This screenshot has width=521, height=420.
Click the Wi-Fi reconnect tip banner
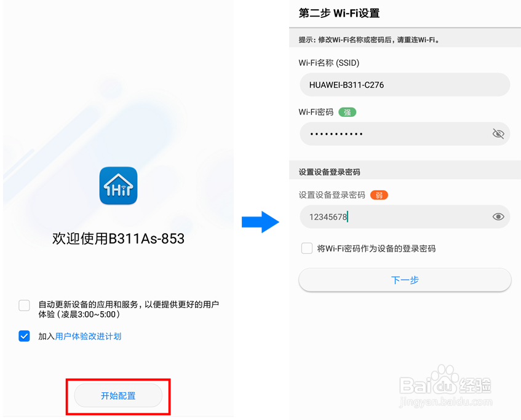pyautogui.click(x=405, y=38)
